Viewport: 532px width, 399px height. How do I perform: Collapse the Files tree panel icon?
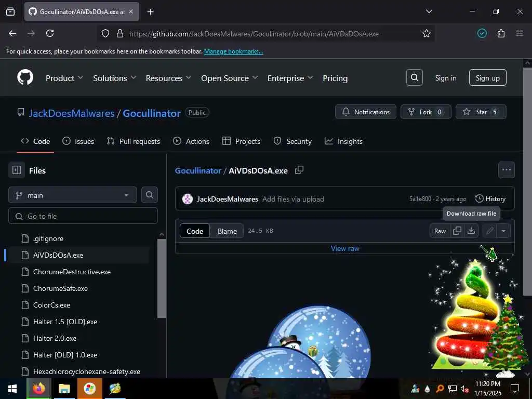(x=17, y=170)
